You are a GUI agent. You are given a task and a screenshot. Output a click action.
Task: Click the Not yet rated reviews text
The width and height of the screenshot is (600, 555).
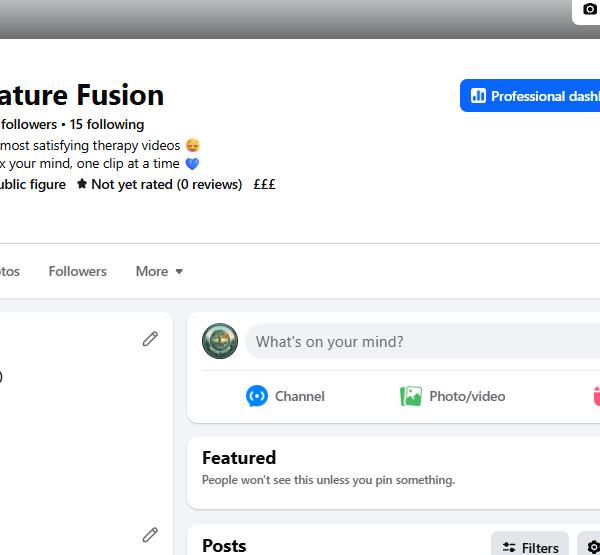click(x=166, y=184)
